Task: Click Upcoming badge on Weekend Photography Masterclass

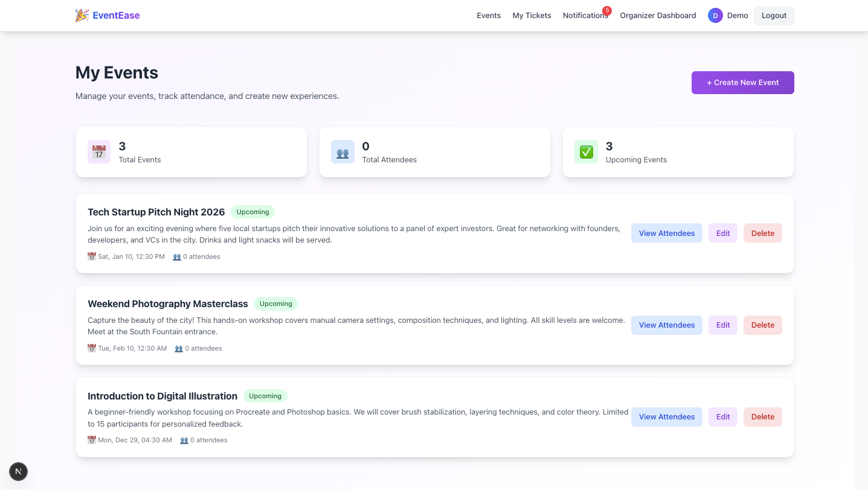Action: [x=275, y=304]
